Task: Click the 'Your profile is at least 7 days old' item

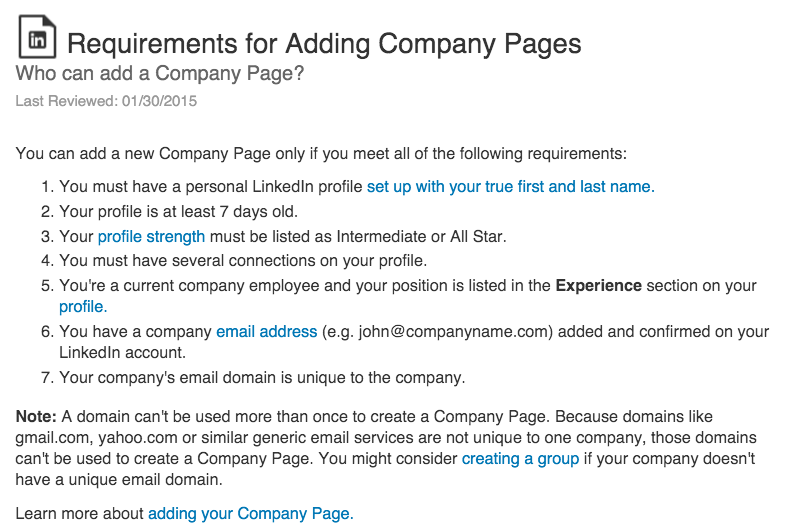Action: [178, 212]
